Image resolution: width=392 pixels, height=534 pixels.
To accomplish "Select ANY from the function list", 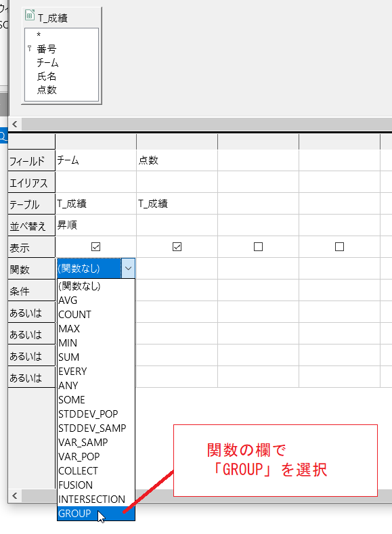I will (x=95, y=386).
